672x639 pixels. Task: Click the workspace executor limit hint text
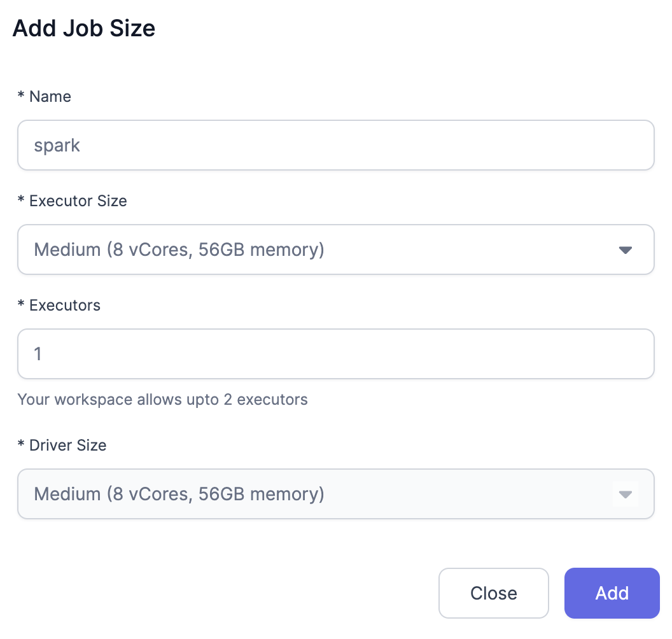162,400
